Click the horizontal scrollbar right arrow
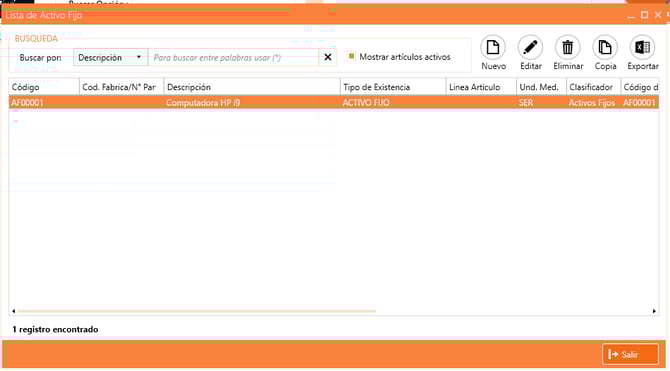The height and width of the screenshot is (371, 670). tap(654, 311)
